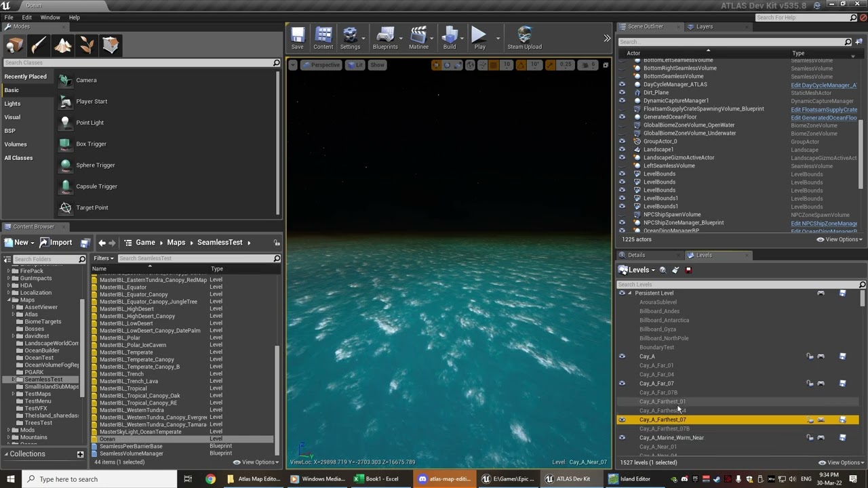This screenshot has width=868, height=488.
Task: Open View Options in Scene Outliner
Action: pyautogui.click(x=840, y=239)
